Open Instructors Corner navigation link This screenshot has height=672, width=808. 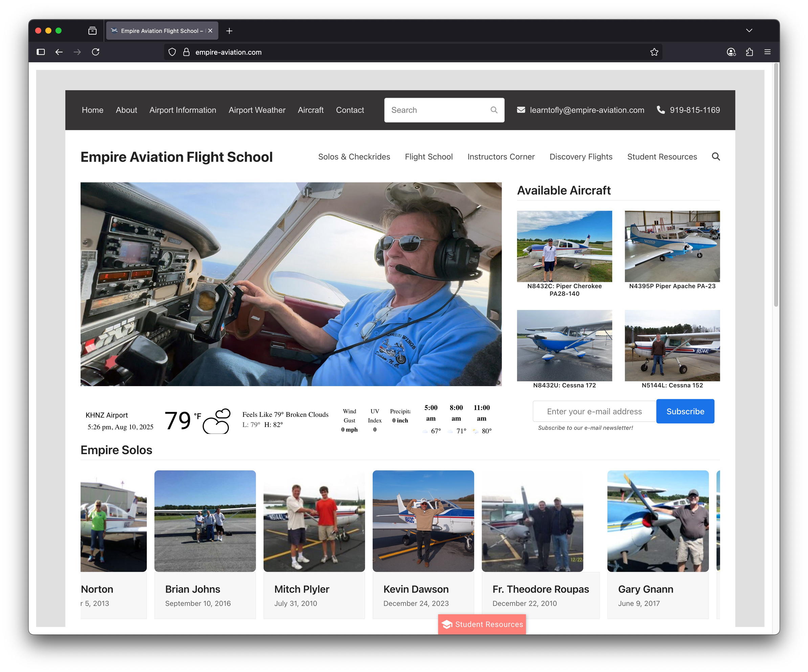[x=501, y=157]
